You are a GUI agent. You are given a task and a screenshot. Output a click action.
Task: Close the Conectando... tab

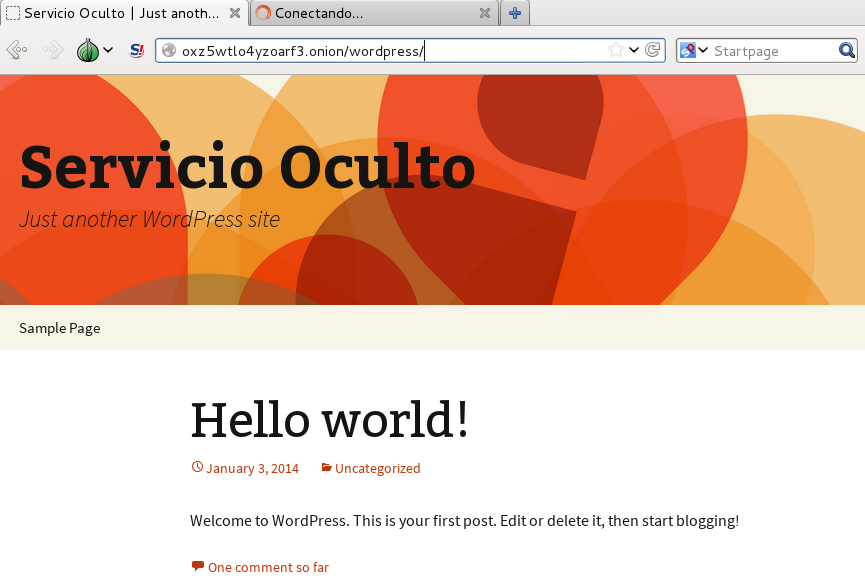tap(485, 13)
